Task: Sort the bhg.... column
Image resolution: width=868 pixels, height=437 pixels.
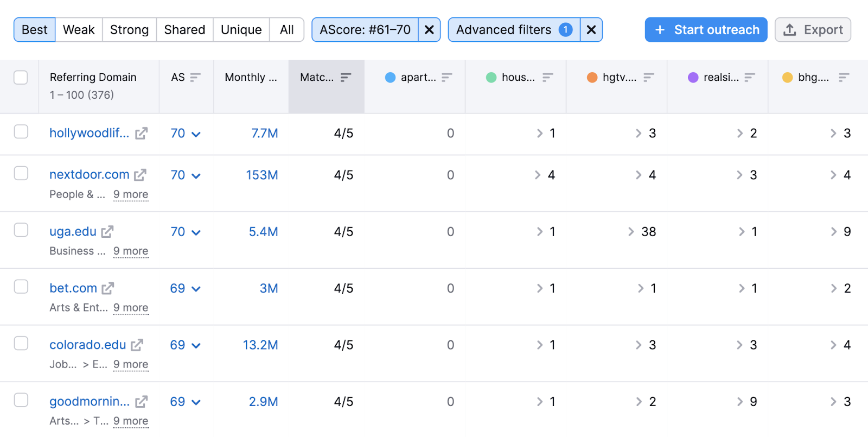Action: coord(844,77)
